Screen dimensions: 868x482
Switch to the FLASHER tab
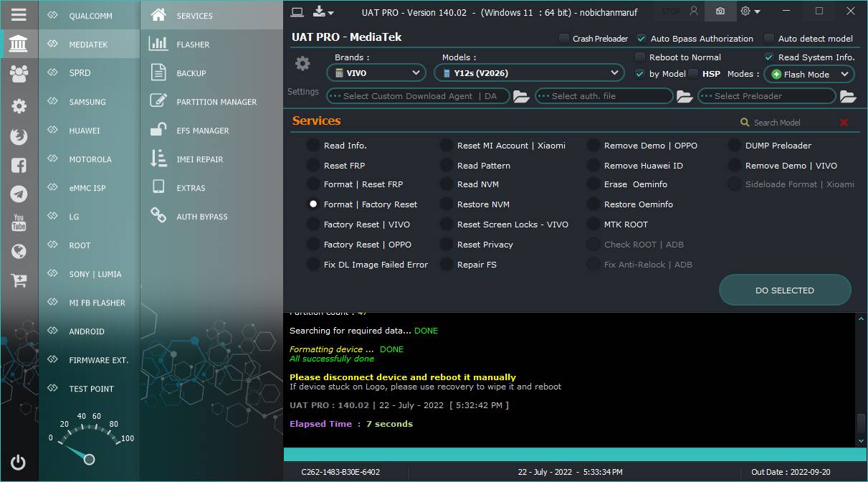pyautogui.click(x=211, y=44)
